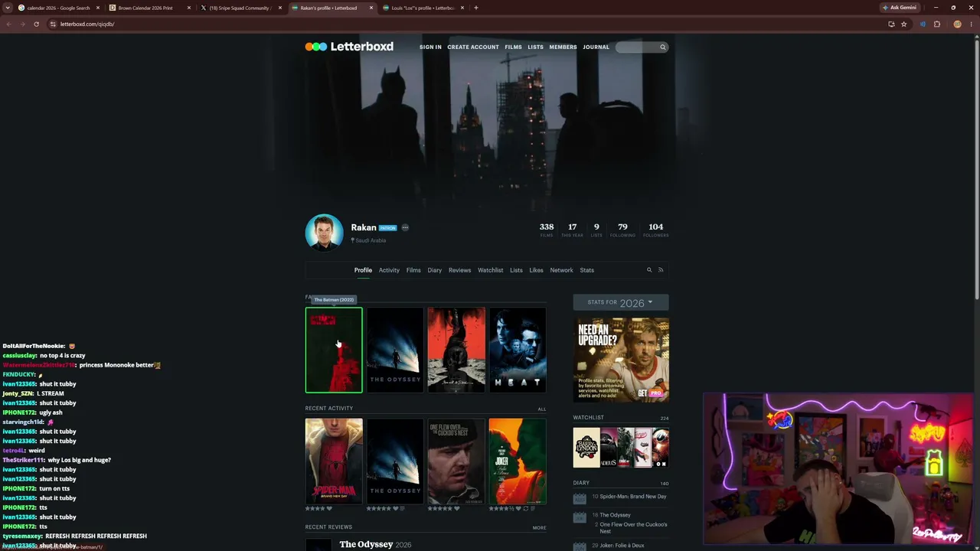Image resolution: width=980 pixels, height=551 pixels.
Task: Click Rakan's profile avatar picture
Action: [x=324, y=233]
